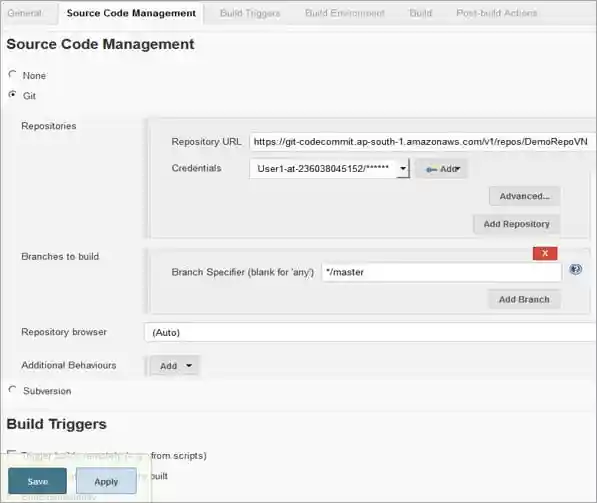The image size is (597, 503).
Task: Edit the Repository URL field
Action: point(423,142)
